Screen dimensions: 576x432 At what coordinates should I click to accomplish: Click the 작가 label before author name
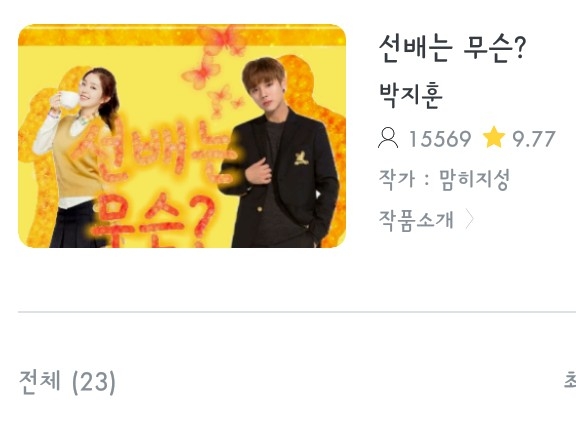tap(397, 180)
